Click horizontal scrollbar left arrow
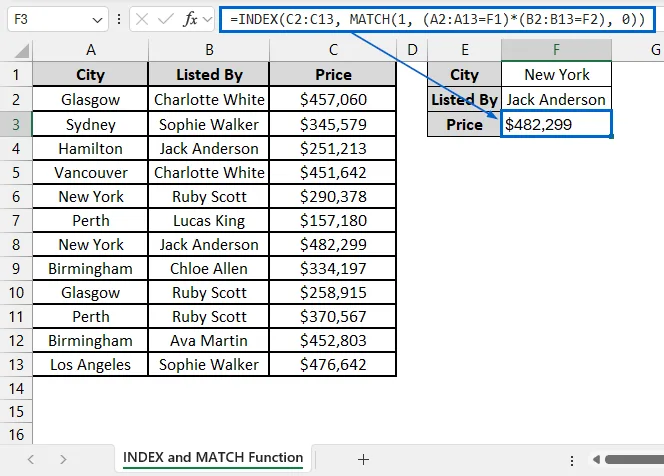The width and height of the screenshot is (664, 476). 596,459
